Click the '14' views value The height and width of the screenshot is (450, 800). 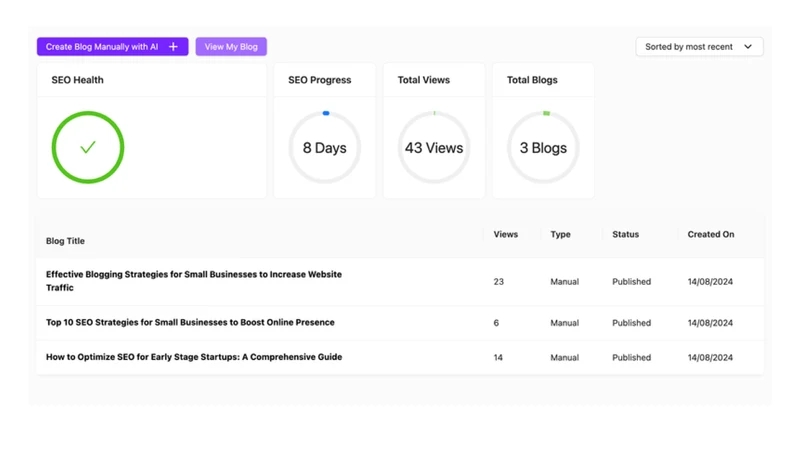point(498,358)
